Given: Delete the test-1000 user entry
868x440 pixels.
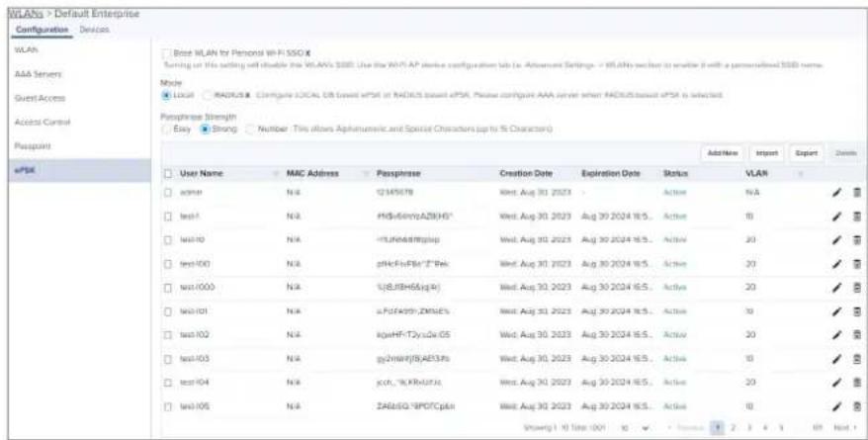Looking at the screenshot, I should coord(857,288).
